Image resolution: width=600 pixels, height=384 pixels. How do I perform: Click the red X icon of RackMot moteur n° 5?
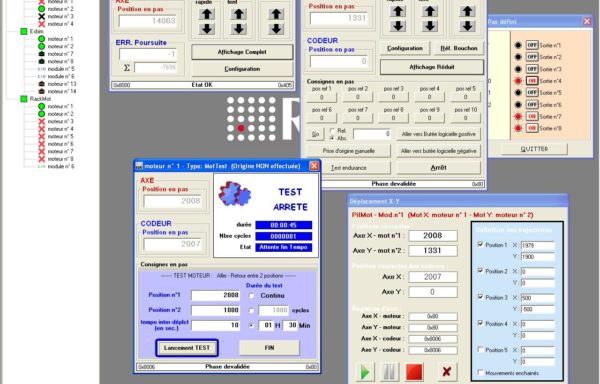point(41,136)
